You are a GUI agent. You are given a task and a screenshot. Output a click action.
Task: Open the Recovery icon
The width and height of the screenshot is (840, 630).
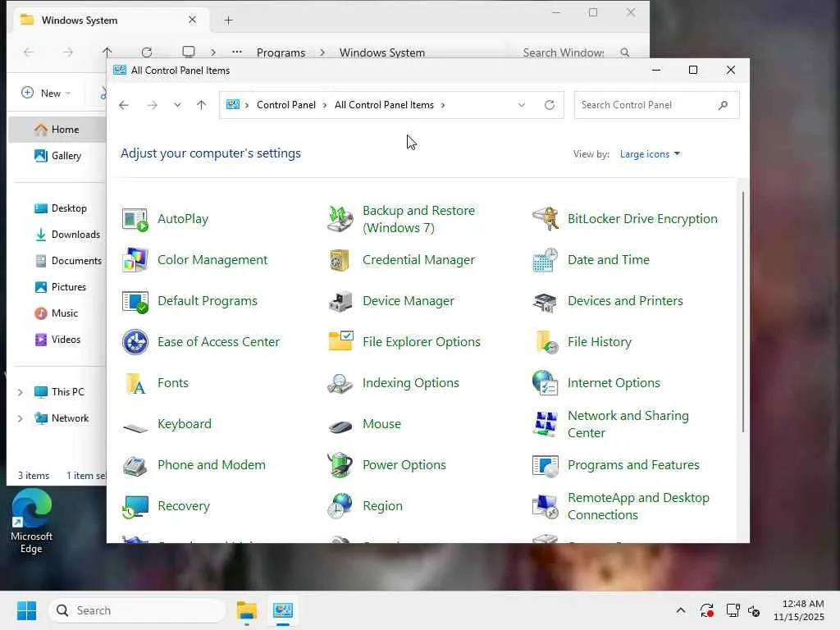click(135, 506)
